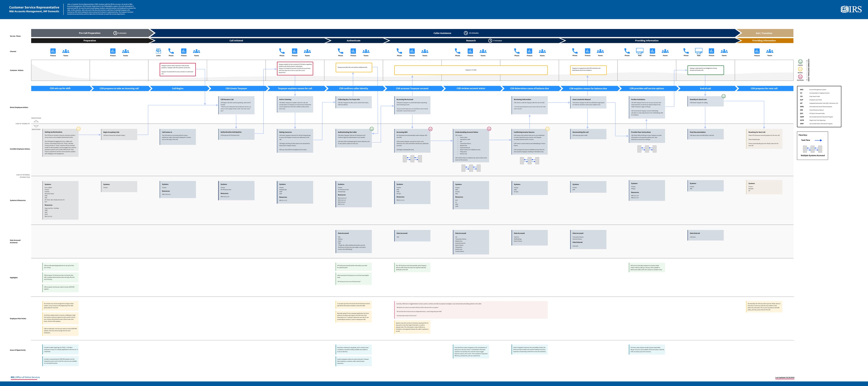Select the Letter channel icon under Call Initiated
The width and height of the screenshot is (868, 386).
click(158, 51)
